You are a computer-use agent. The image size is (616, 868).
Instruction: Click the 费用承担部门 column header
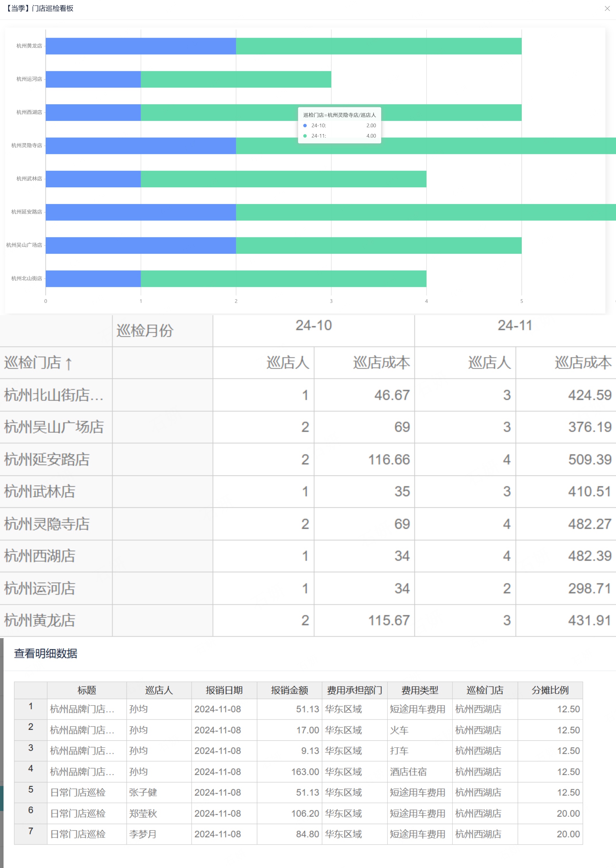tap(355, 690)
